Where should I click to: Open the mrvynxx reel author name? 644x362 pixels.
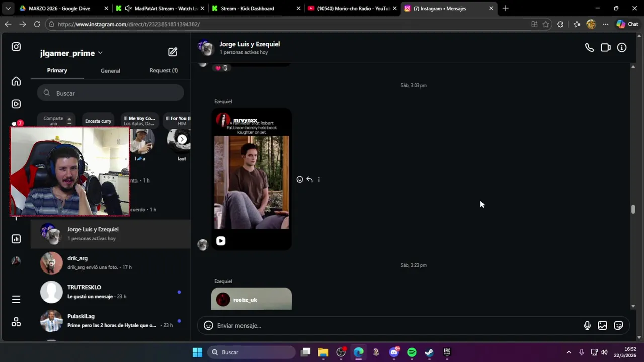245,121
